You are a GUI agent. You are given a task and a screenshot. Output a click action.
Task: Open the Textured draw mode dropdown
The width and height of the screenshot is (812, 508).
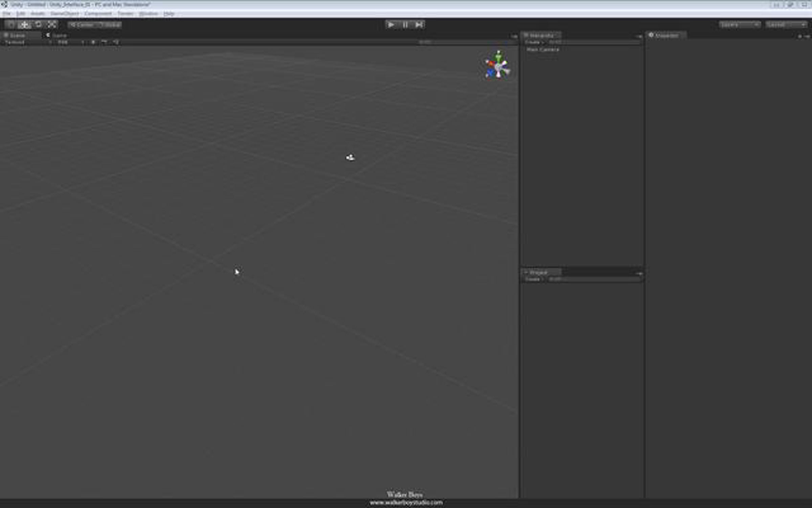click(x=28, y=42)
